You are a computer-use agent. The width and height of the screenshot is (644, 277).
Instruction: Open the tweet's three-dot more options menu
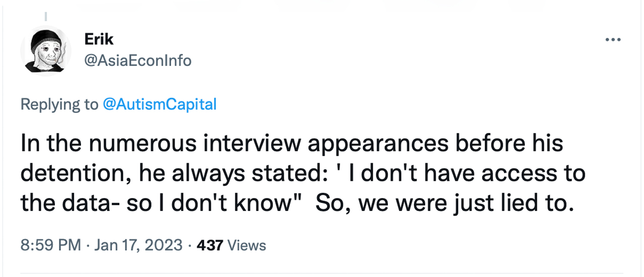point(613,40)
